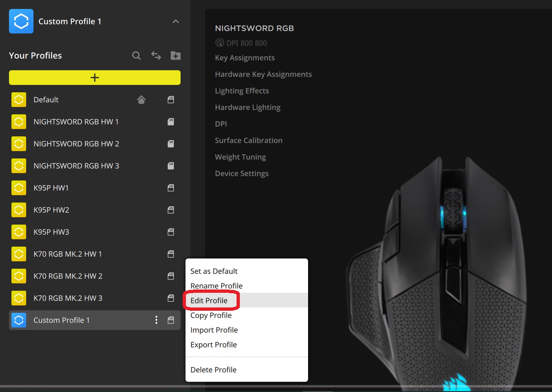This screenshot has width=552, height=392.
Task: Click the DPI target icon under NIGHTSWORD RGB
Action: pos(220,43)
